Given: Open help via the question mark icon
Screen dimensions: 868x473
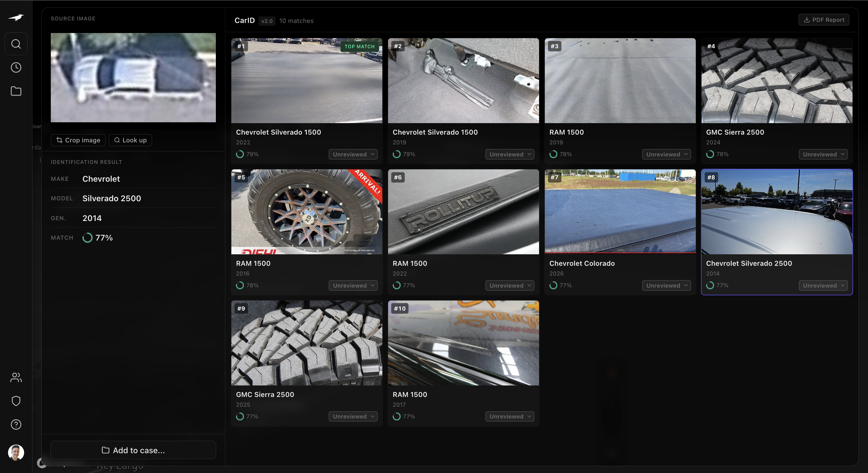Looking at the screenshot, I should [x=16, y=424].
